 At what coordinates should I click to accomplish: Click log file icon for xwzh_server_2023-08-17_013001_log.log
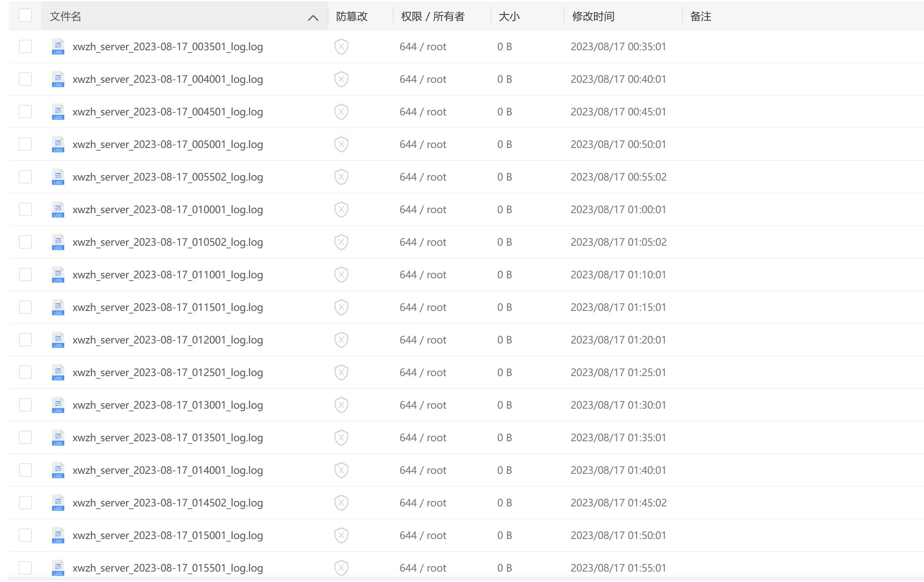pos(58,405)
